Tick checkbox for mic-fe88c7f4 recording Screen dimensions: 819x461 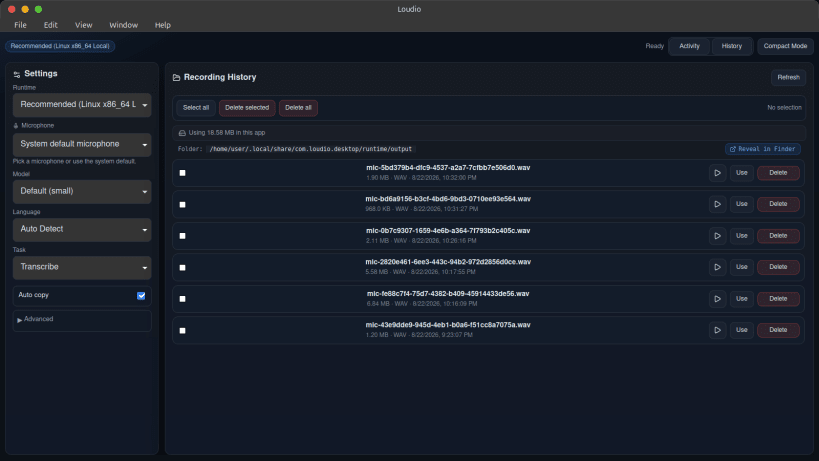182,299
